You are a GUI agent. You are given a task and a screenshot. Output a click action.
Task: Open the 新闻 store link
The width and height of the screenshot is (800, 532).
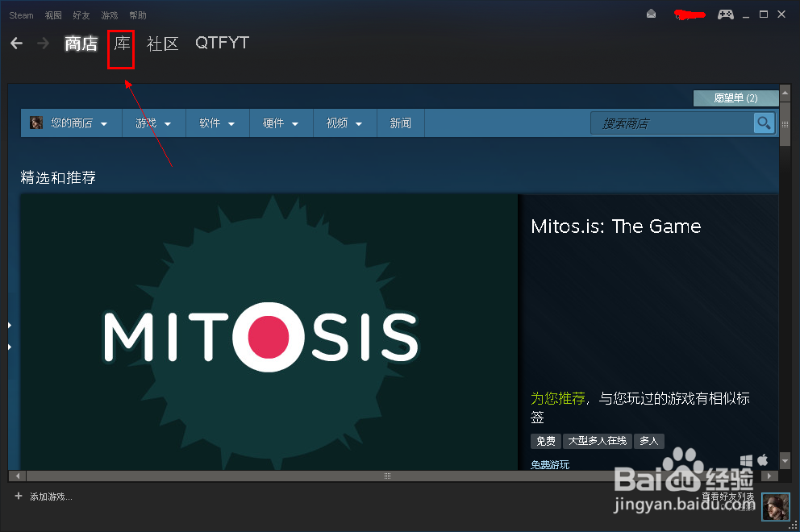pos(401,123)
